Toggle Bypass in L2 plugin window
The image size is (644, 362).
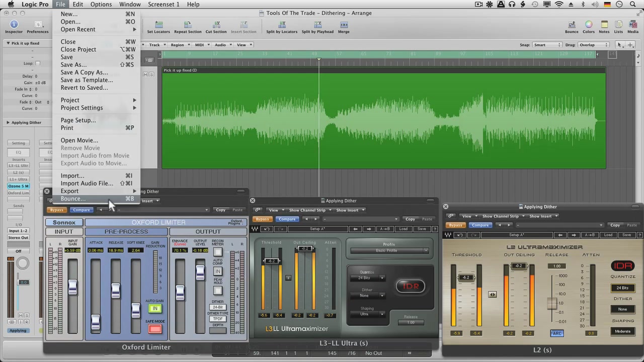click(x=455, y=225)
